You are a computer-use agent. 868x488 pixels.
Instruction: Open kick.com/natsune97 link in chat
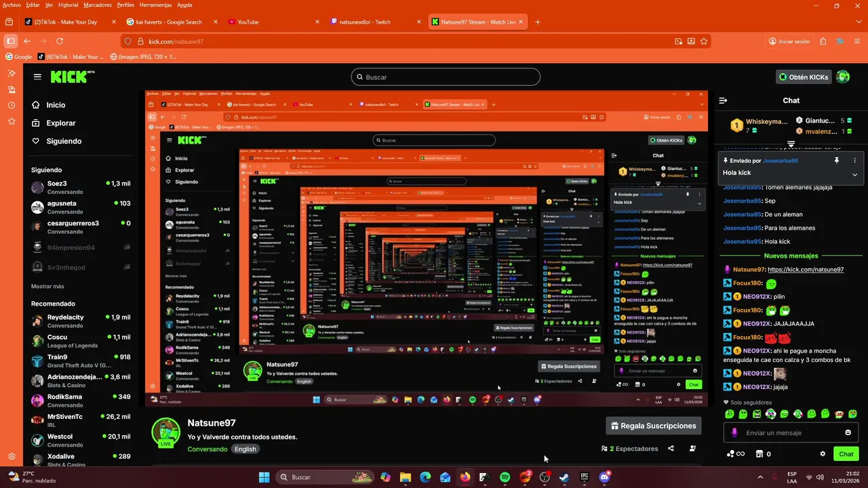click(806, 270)
